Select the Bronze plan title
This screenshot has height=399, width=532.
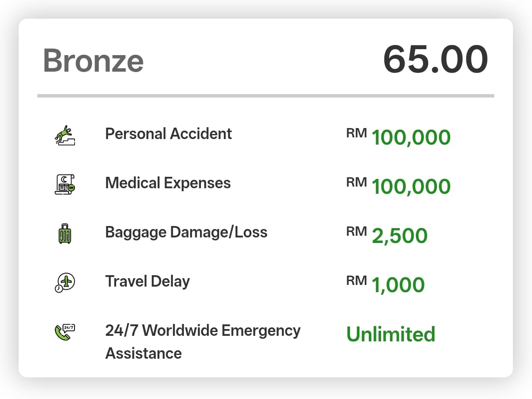93,60
